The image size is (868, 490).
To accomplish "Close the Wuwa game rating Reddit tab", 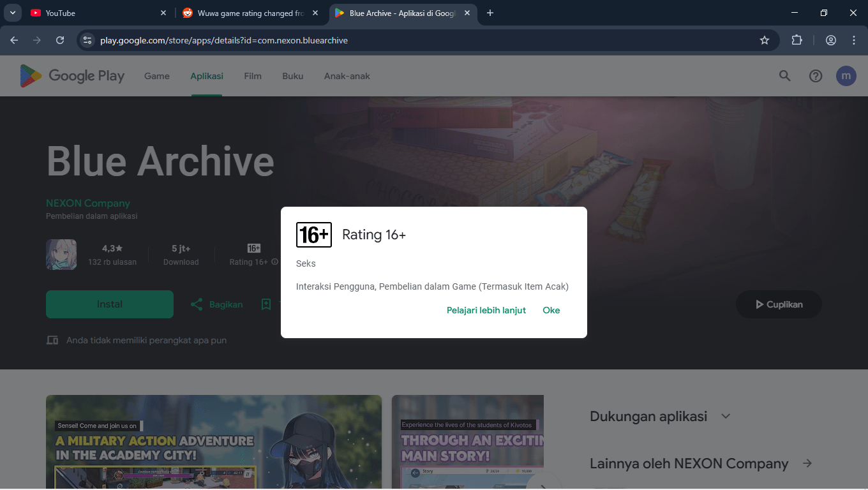I will [315, 13].
